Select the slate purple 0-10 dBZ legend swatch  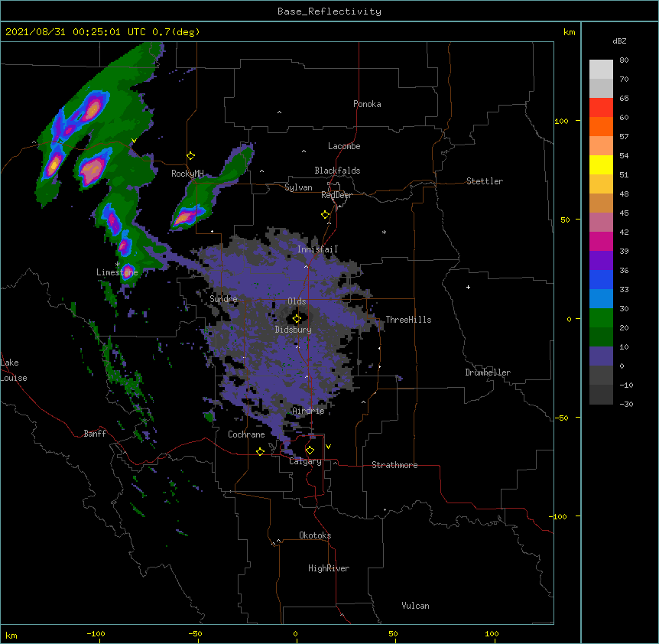601,356
